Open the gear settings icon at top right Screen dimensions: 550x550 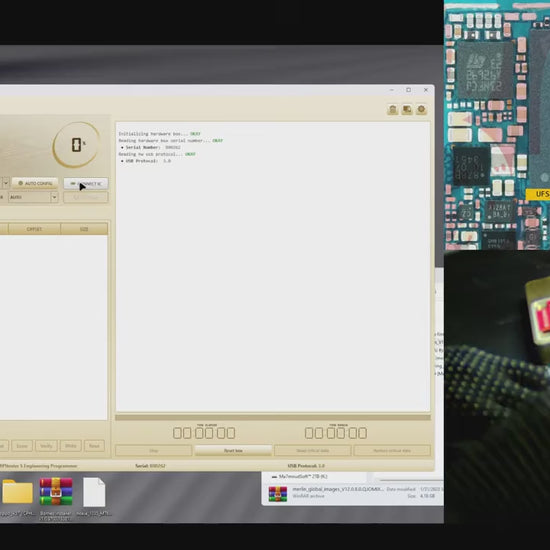[x=421, y=110]
